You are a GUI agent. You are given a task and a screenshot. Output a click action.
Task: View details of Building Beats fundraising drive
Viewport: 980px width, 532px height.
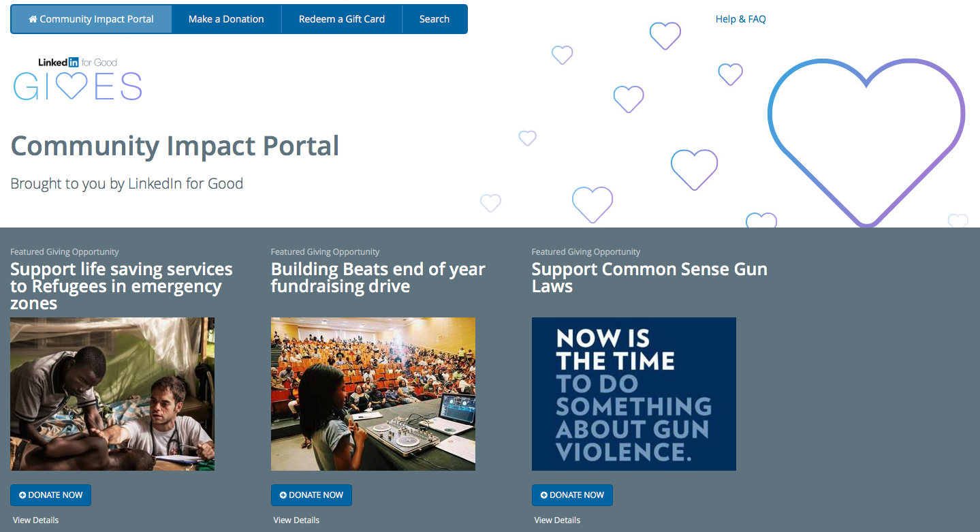click(x=296, y=520)
